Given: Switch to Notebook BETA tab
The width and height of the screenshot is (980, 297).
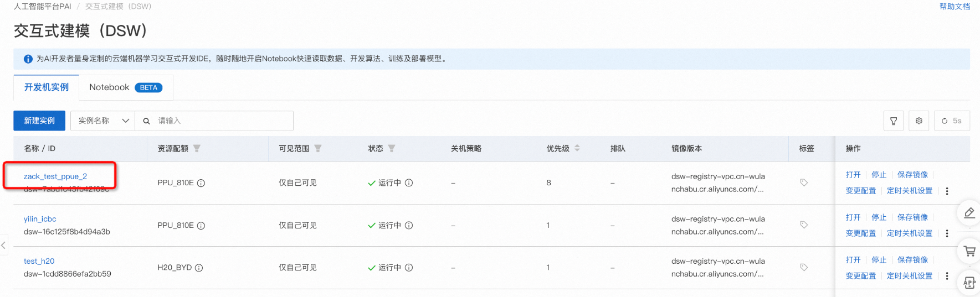Looking at the screenshot, I should (x=126, y=87).
